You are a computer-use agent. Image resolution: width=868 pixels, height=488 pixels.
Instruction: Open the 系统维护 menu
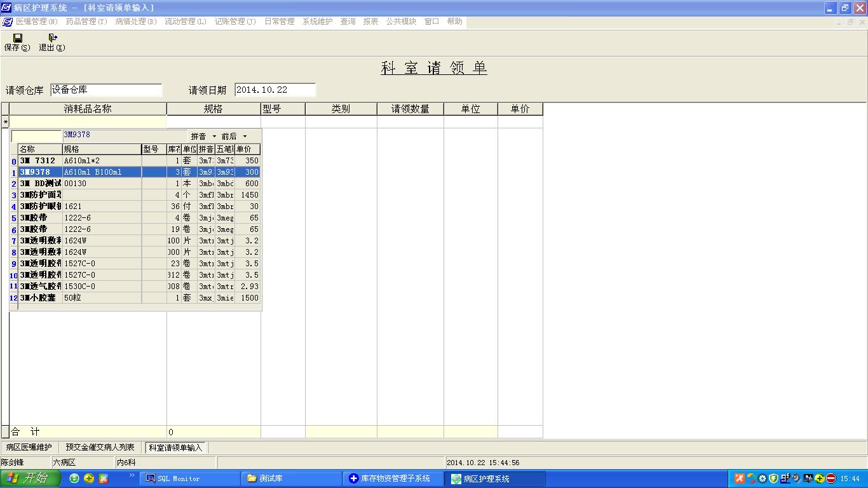pyautogui.click(x=318, y=22)
